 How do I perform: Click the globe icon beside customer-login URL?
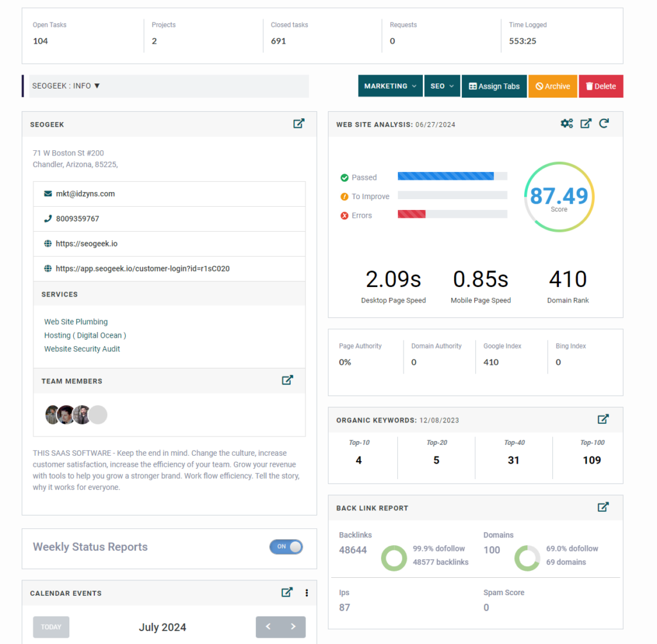click(x=48, y=268)
